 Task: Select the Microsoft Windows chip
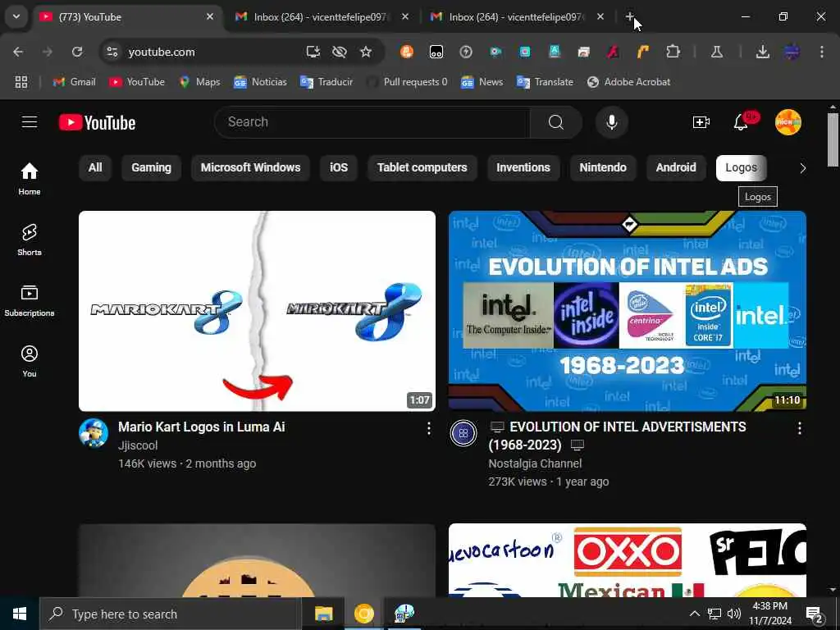(x=250, y=167)
